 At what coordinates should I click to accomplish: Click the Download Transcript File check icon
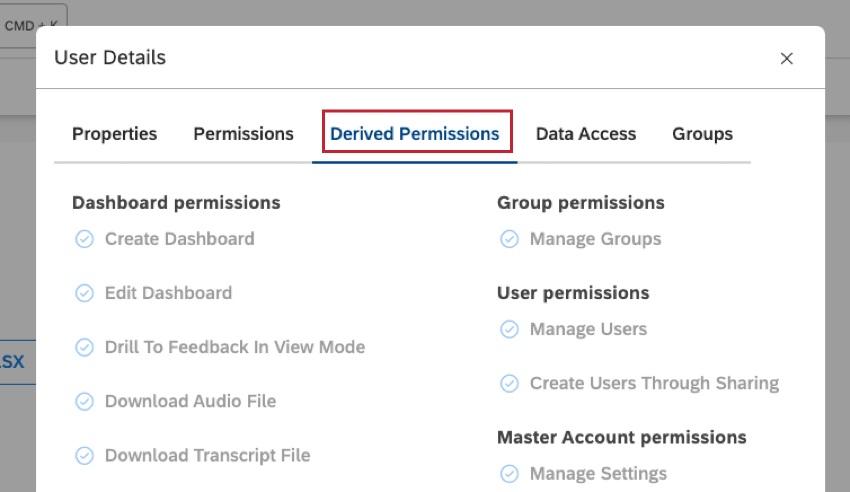(85, 455)
